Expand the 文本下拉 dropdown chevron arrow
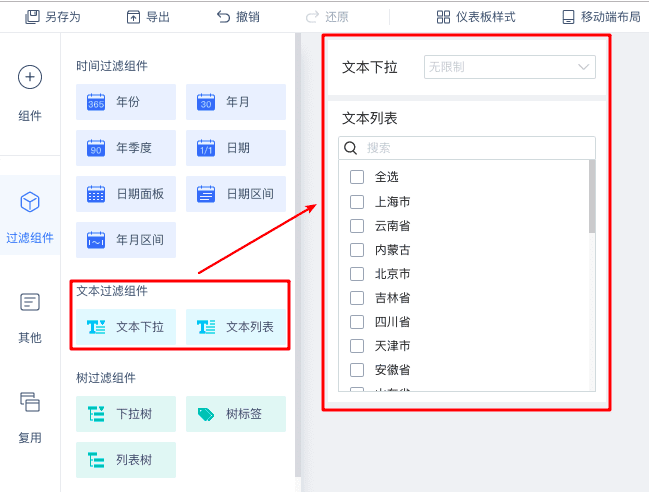 (x=584, y=67)
